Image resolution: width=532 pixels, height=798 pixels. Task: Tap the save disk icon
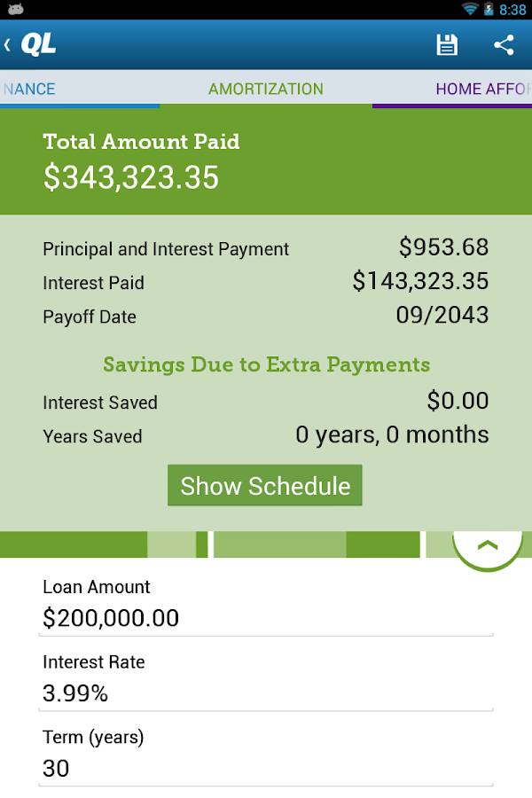coord(447,45)
